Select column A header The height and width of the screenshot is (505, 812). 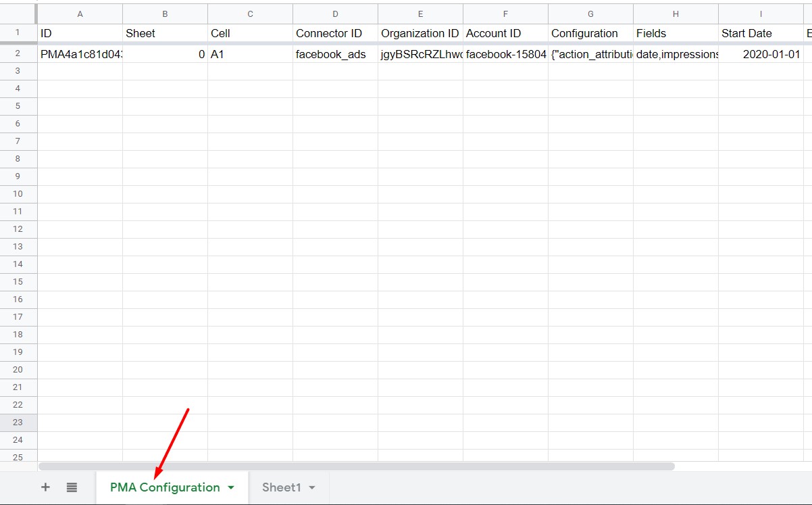click(79, 13)
